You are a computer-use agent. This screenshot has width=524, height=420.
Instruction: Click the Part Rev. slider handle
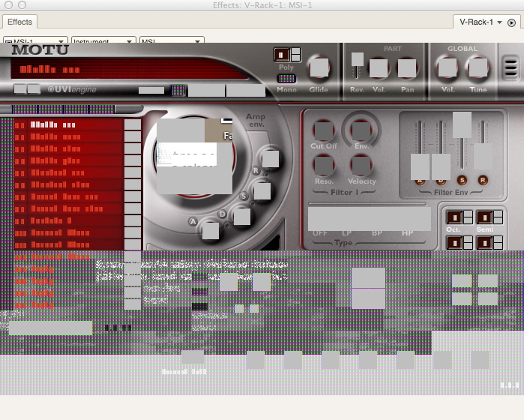click(x=358, y=59)
